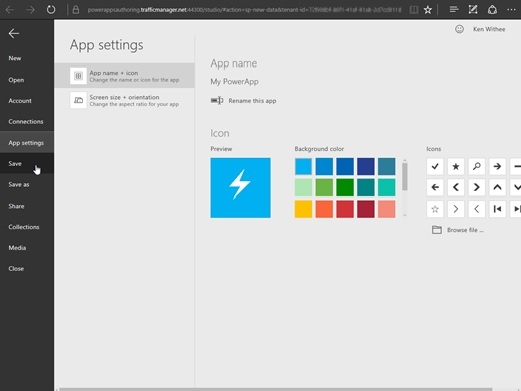Image resolution: width=521 pixels, height=391 pixels.
Task: Click the Ken Withee user name
Action: click(489, 29)
